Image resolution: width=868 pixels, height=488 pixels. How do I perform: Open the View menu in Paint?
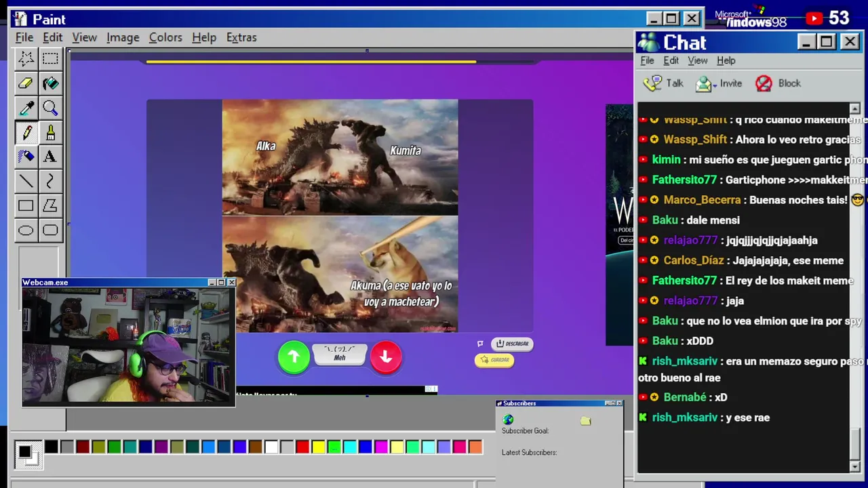click(x=85, y=37)
